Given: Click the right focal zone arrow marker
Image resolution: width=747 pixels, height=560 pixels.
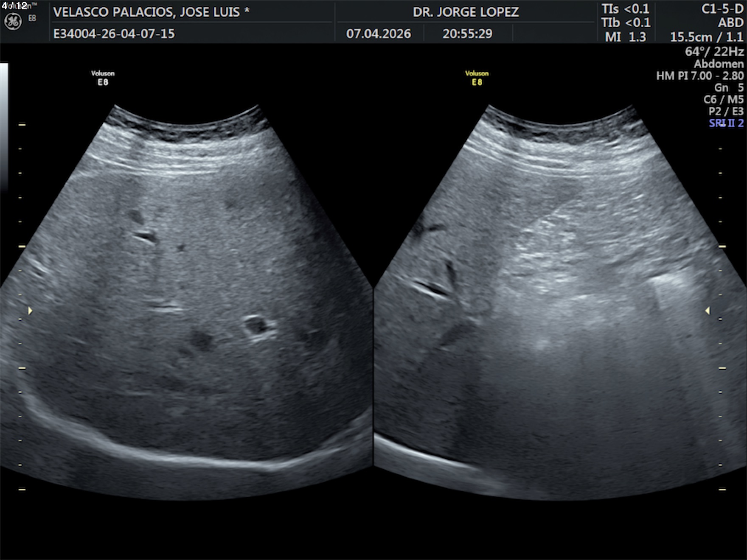Looking at the screenshot, I should coord(708,311).
